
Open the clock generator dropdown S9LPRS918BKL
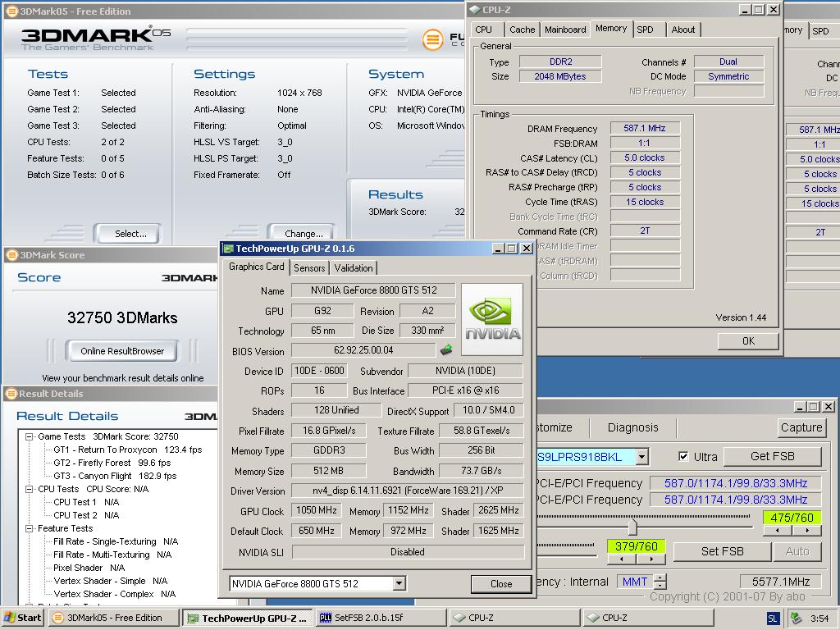tap(641, 457)
